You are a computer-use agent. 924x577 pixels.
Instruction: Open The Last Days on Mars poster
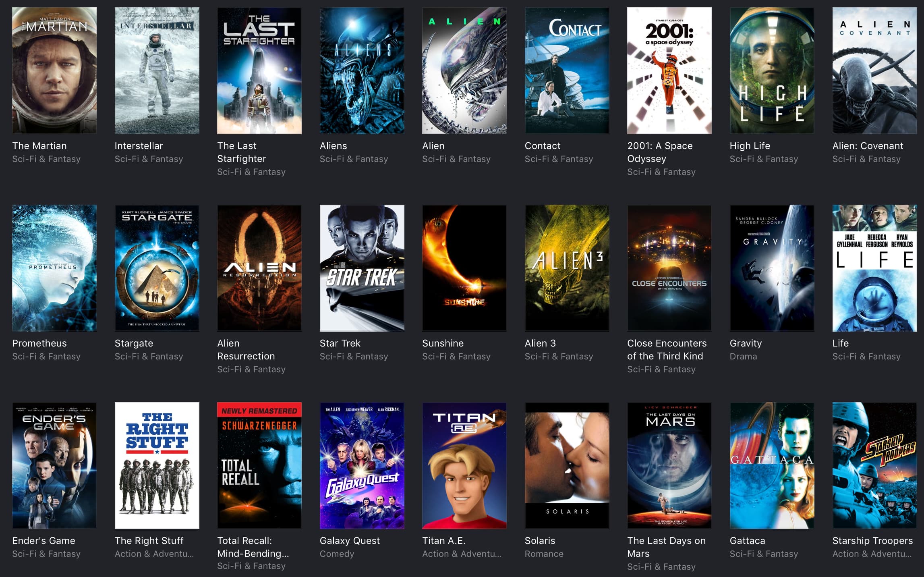click(x=669, y=465)
